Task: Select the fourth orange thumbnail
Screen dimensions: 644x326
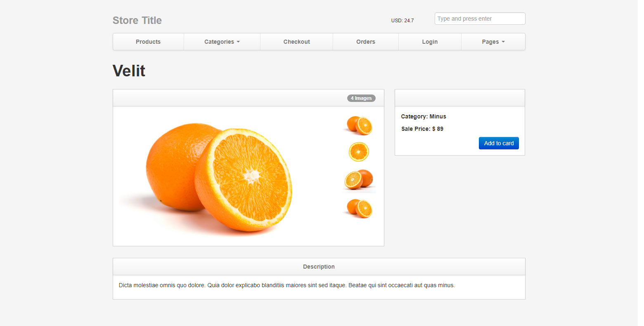Action: [x=359, y=208]
